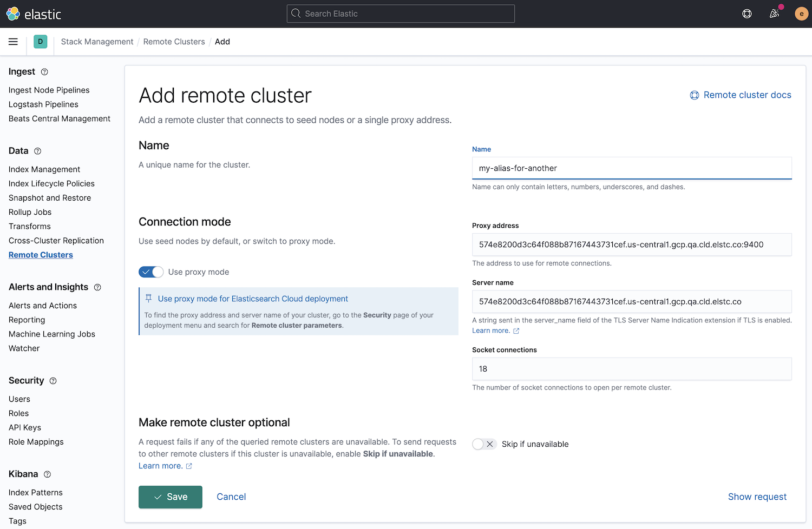Image resolution: width=812 pixels, height=529 pixels.
Task: Navigate to Stack Management breadcrumb
Action: [97, 42]
